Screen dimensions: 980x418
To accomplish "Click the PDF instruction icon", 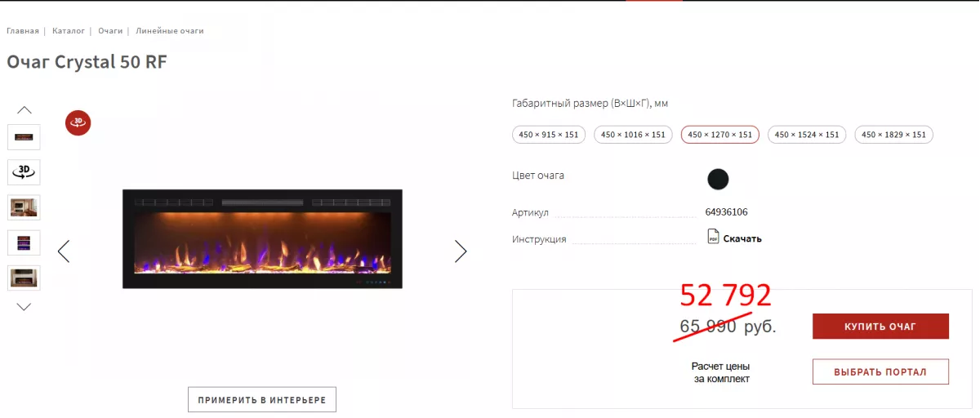I will [x=713, y=238].
